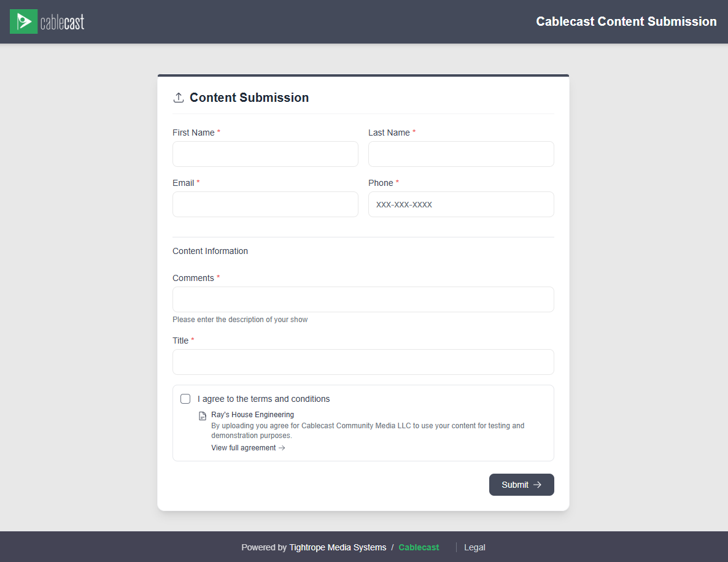This screenshot has width=728, height=562.
Task: Select the Phone number input field
Action: pos(461,204)
